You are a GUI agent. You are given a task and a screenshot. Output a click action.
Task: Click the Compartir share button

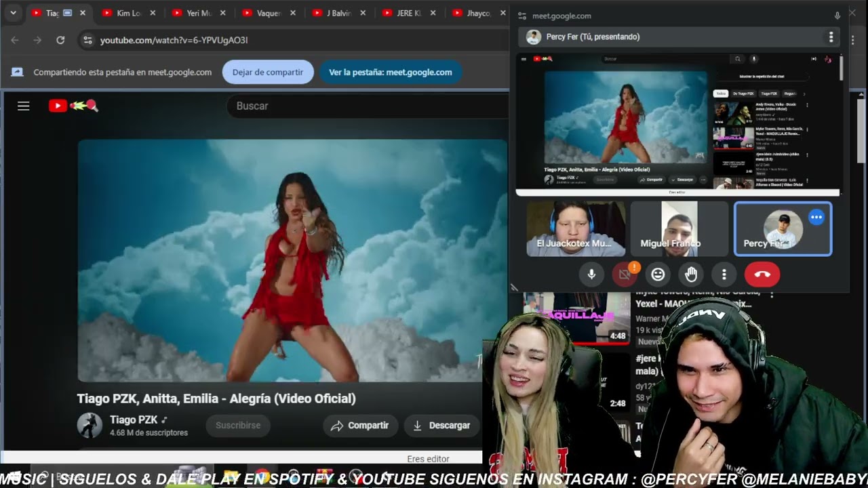click(360, 426)
